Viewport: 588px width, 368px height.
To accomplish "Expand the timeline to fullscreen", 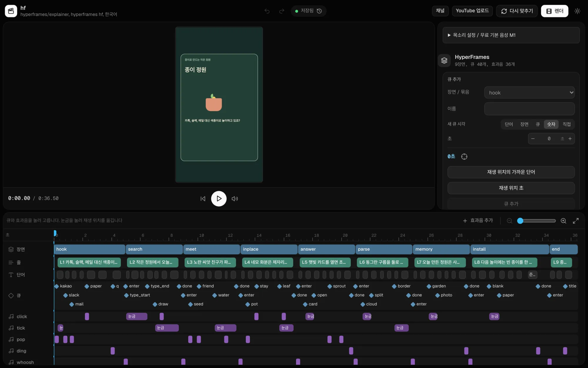I will coord(576,221).
